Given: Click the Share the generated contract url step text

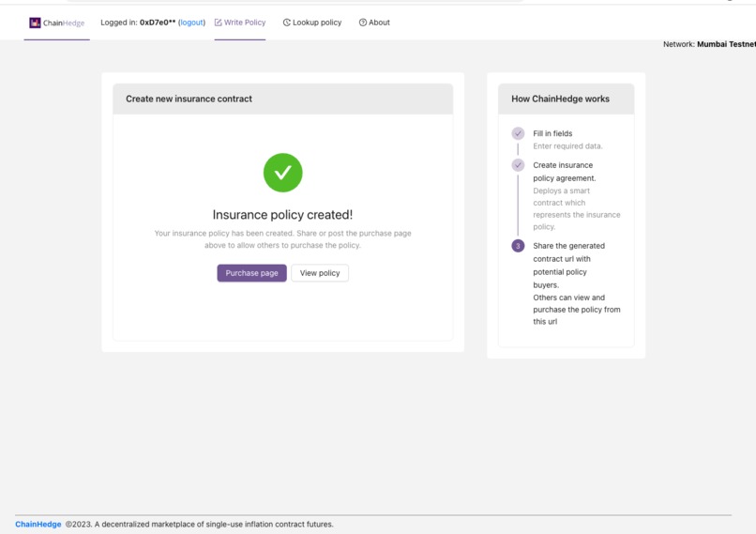Looking at the screenshot, I should coord(569,266).
